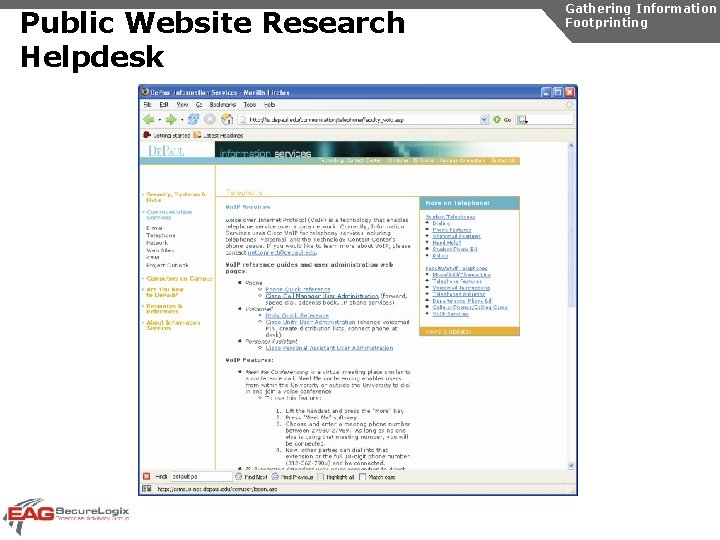Expand Computers on Campus sidebar section
Image resolution: width=720 pixels, height=540 pixels.
point(179,278)
